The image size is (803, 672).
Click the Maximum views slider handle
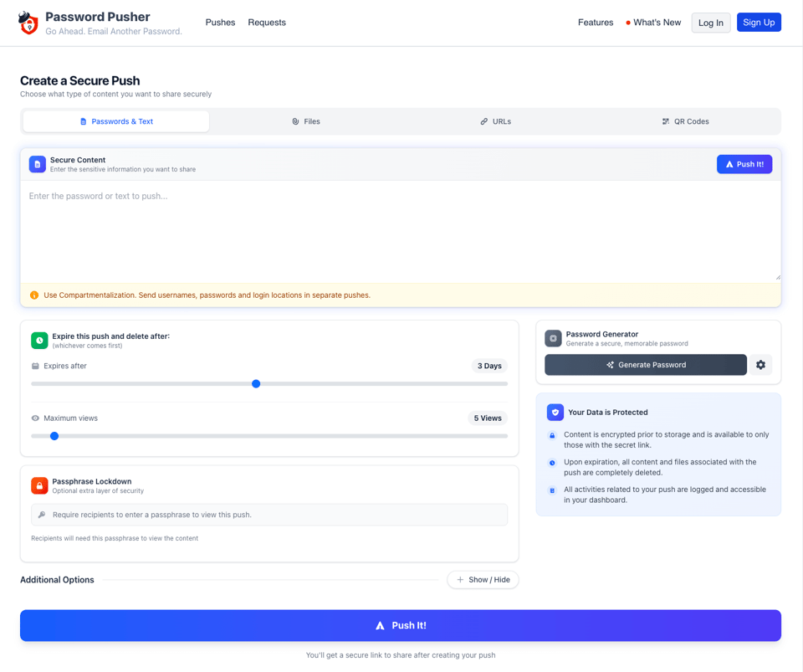(54, 436)
